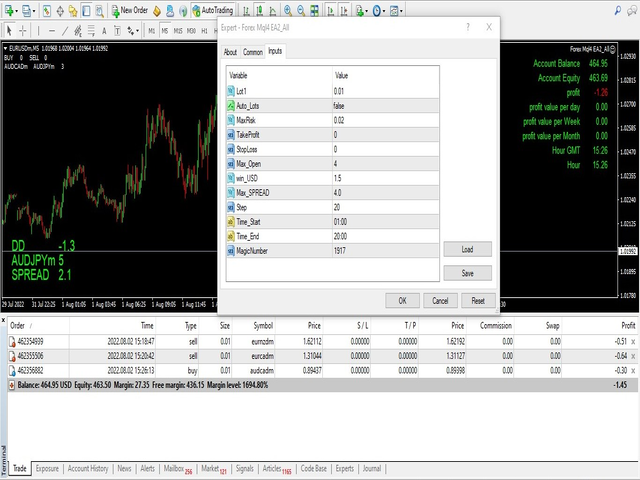Viewport: 640px width, 480px height.
Task: Open the help question mark in dialog
Action: (x=468, y=27)
